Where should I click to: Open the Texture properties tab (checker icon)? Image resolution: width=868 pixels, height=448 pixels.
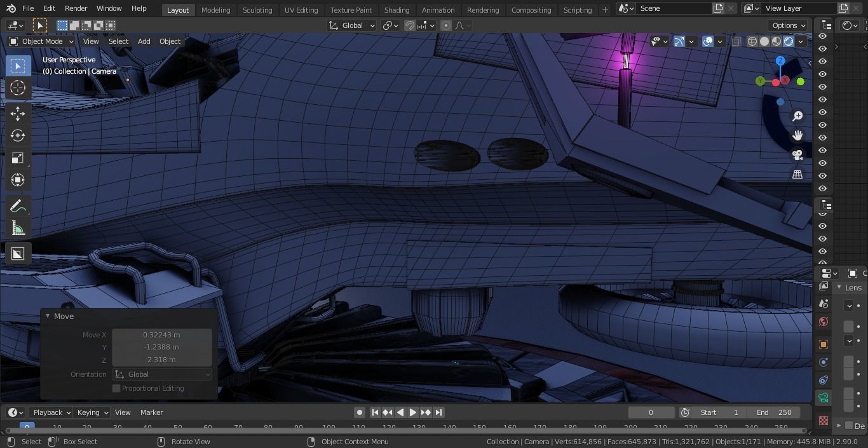pyautogui.click(x=824, y=421)
